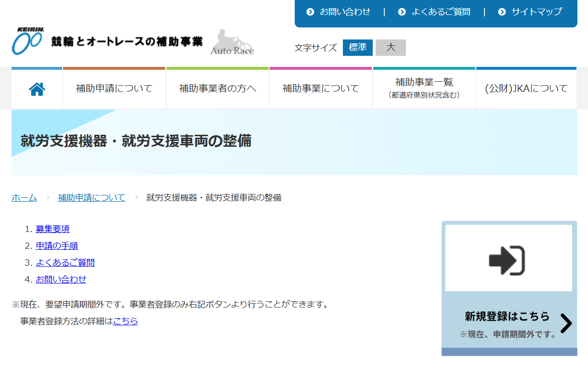Click 新規登録はこちら button text
588x373 pixels.
(507, 316)
